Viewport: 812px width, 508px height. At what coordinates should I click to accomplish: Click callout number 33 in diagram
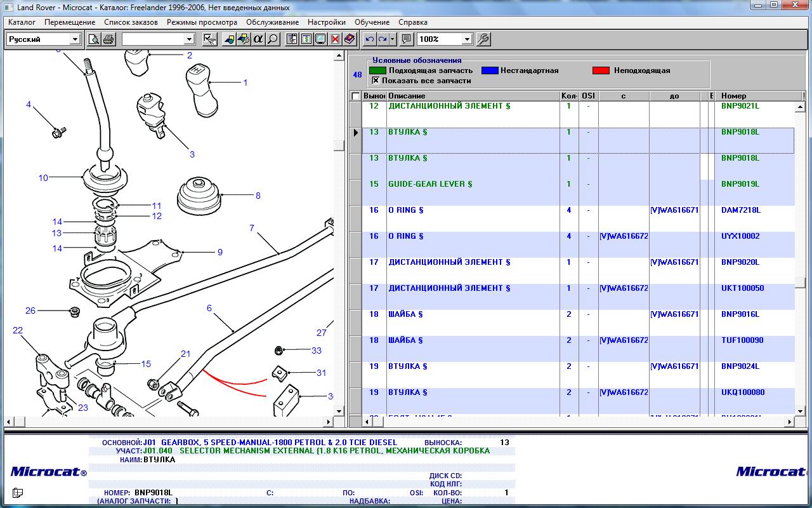pos(316,351)
